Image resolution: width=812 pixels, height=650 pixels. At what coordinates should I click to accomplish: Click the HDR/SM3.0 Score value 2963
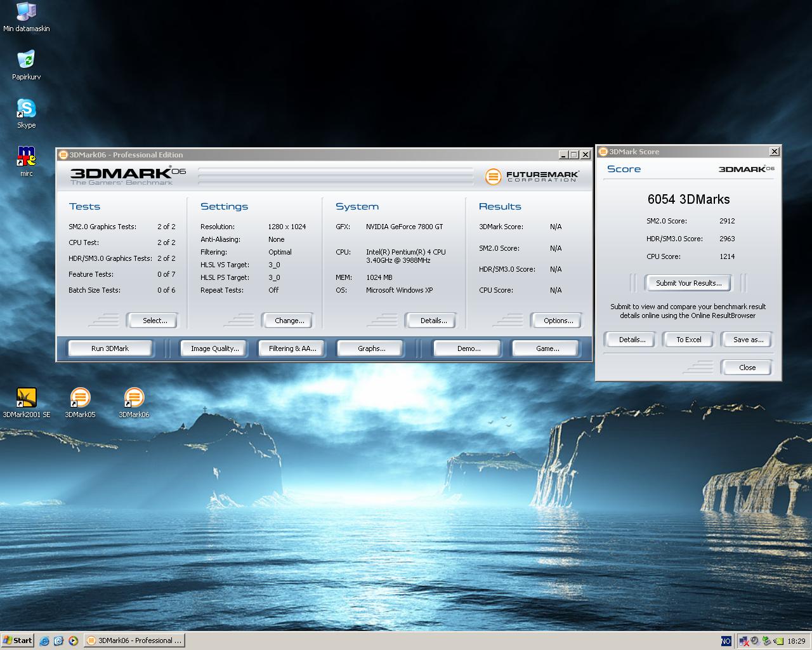(x=727, y=239)
